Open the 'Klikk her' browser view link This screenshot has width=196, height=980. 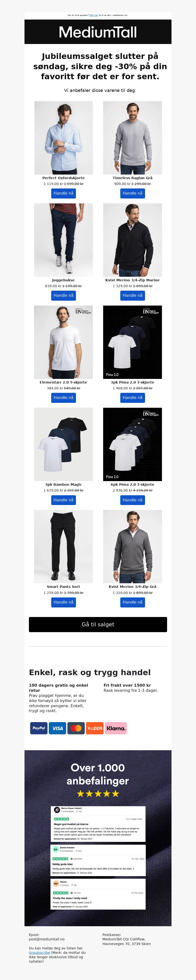point(93,15)
